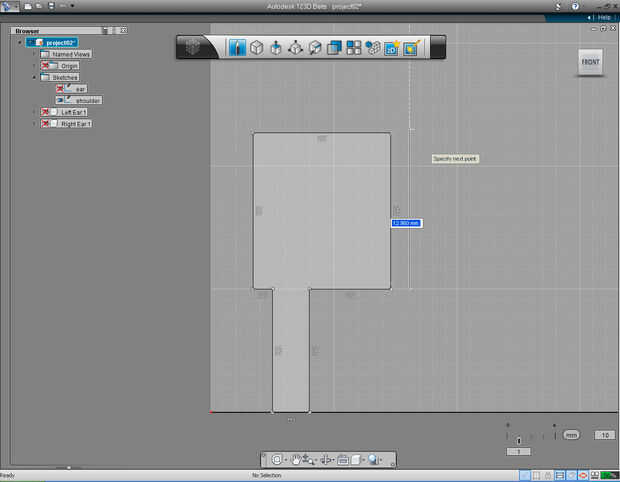Click the 2D drawing icon with star

coord(392,48)
